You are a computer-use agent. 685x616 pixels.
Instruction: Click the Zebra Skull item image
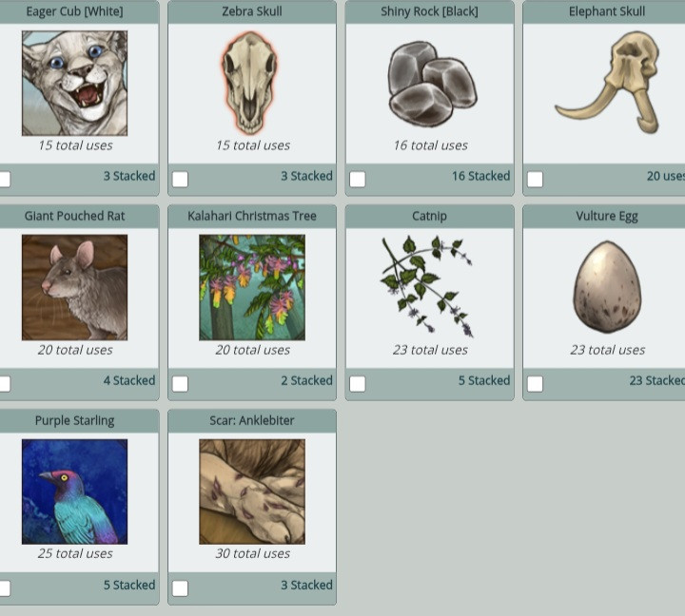point(250,83)
